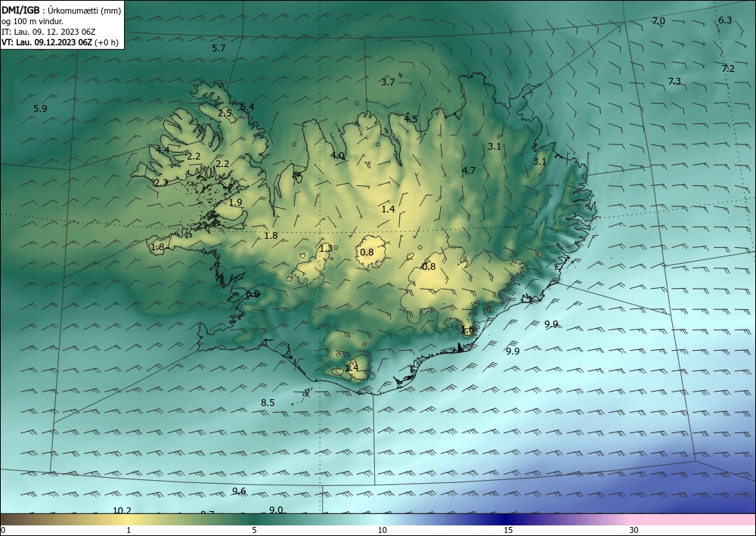Select the 5.4 value label in the Westfjords
The image size is (756, 536).
pyautogui.click(x=247, y=107)
